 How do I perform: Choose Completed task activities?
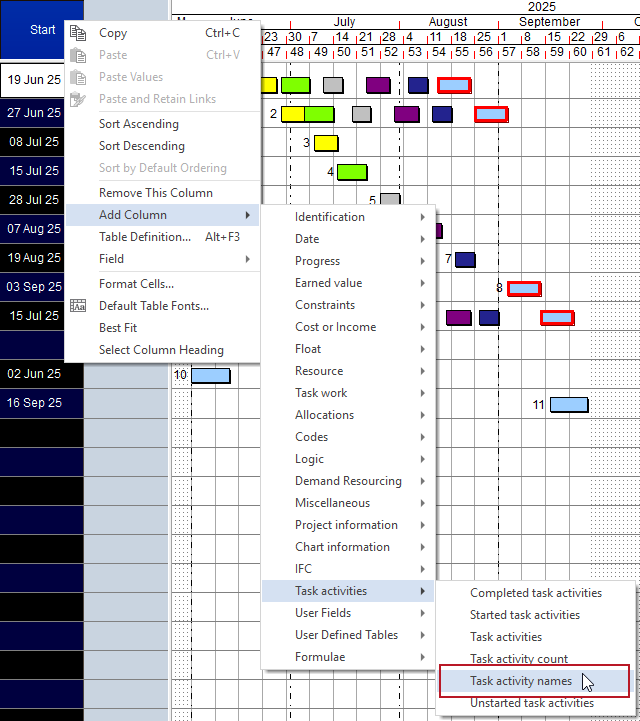point(536,593)
